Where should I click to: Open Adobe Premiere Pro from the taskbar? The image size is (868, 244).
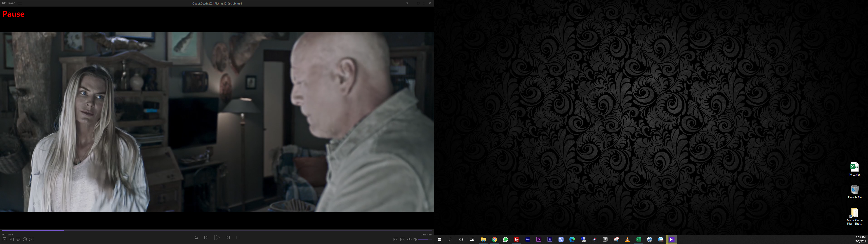(x=539, y=239)
